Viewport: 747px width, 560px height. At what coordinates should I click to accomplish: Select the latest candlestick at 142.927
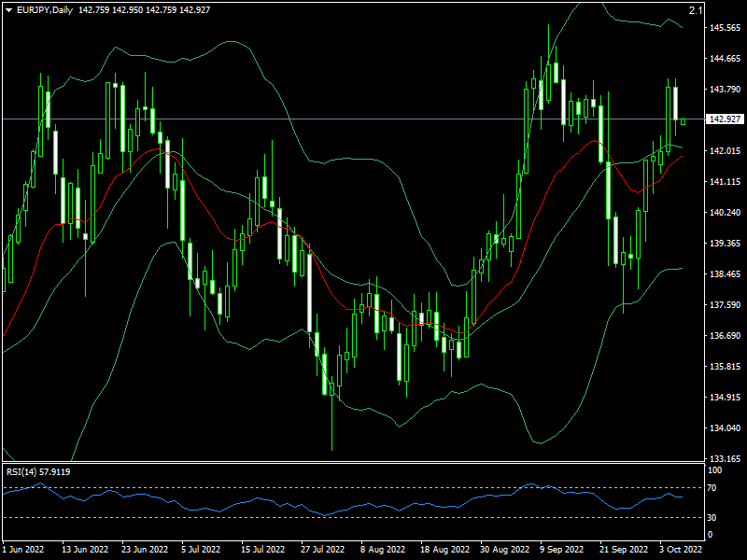click(x=684, y=121)
